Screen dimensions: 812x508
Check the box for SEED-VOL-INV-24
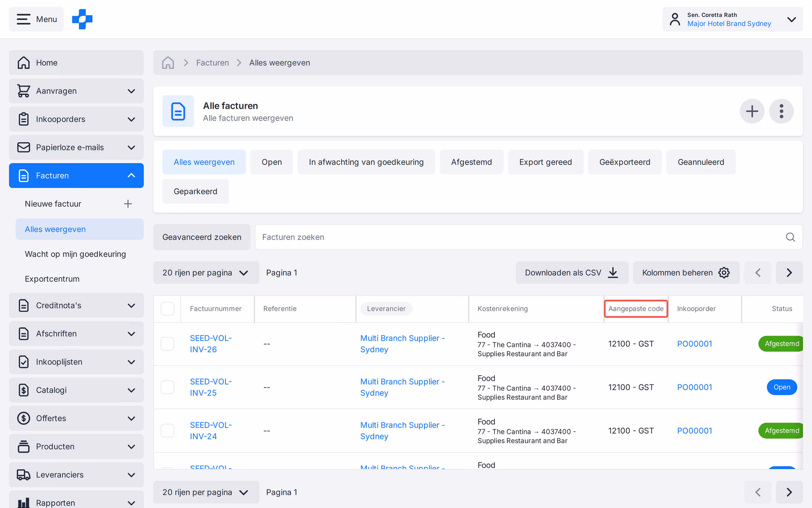point(167,431)
